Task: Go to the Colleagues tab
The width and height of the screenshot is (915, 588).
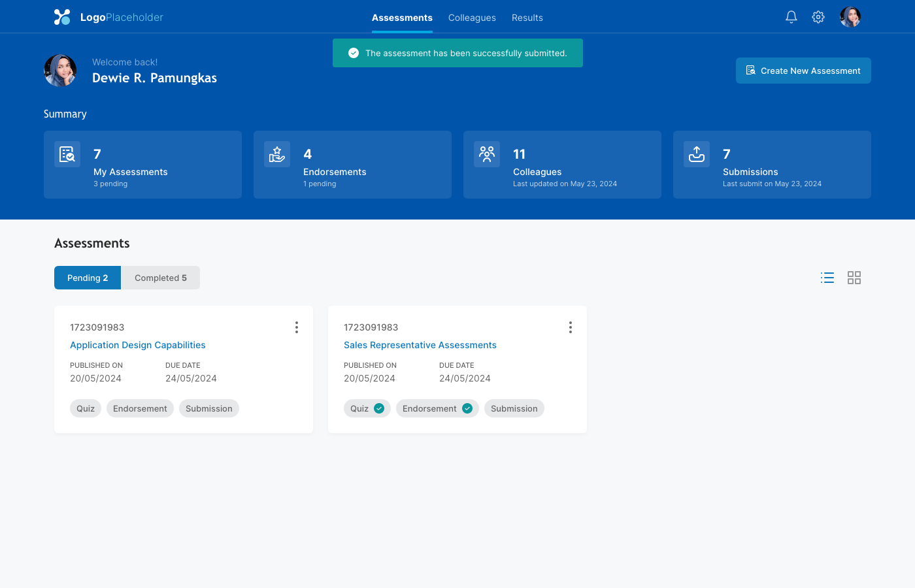Action: coord(472,18)
